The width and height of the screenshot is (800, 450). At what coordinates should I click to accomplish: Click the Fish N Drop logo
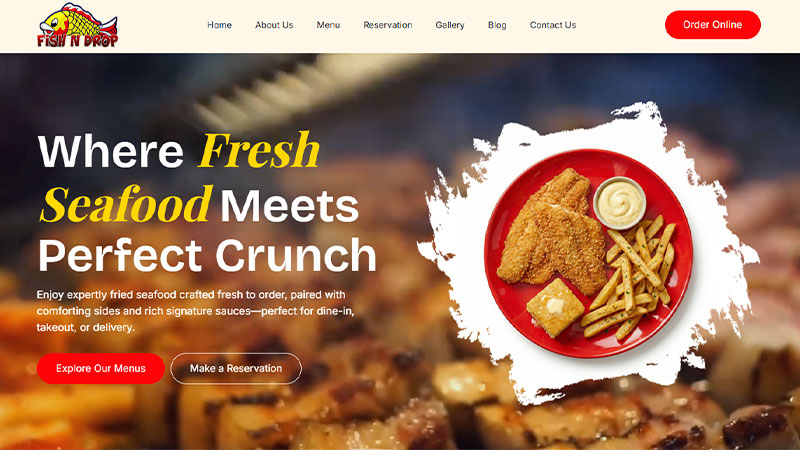coord(78,26)
